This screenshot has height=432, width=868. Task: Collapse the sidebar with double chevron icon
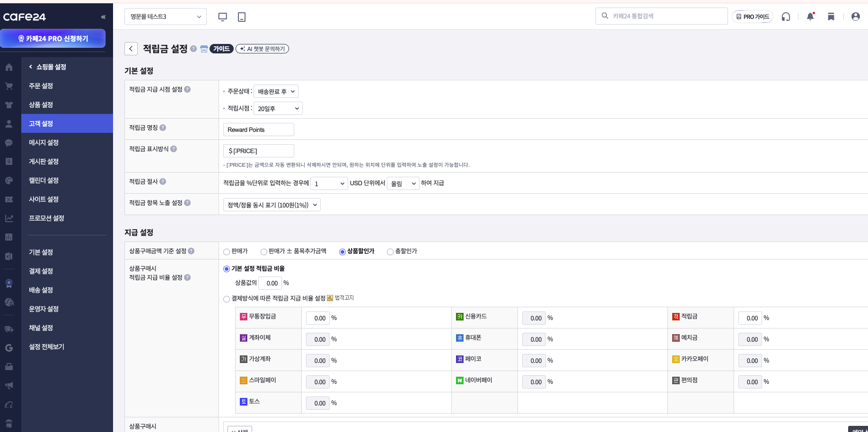[x=103, y=17]
